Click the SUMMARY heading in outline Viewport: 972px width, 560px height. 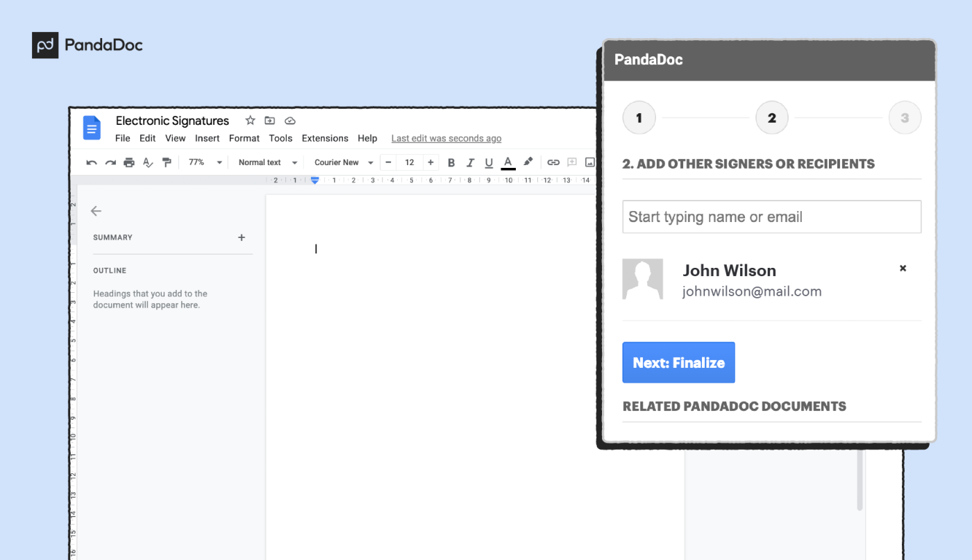[x=112, y=237]
